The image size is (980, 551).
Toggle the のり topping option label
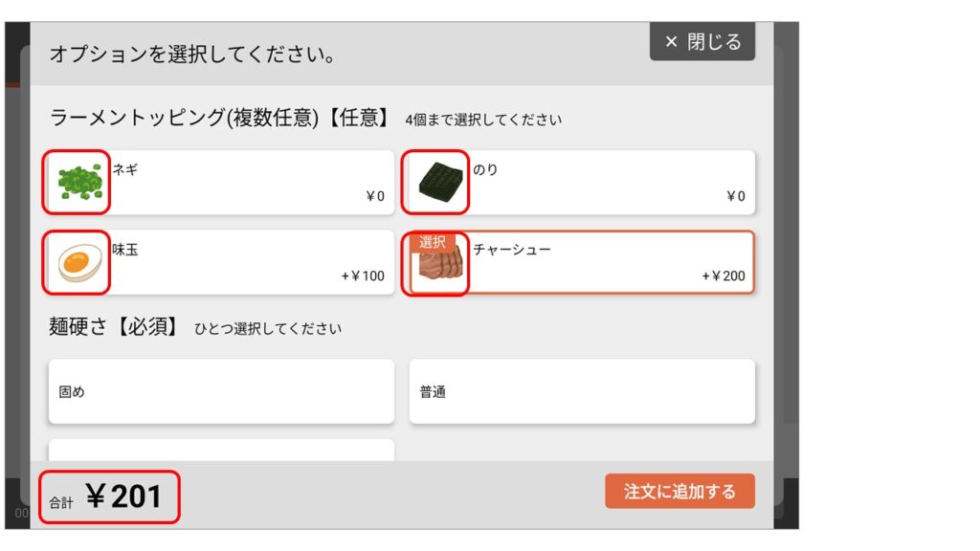coord(485,169)
